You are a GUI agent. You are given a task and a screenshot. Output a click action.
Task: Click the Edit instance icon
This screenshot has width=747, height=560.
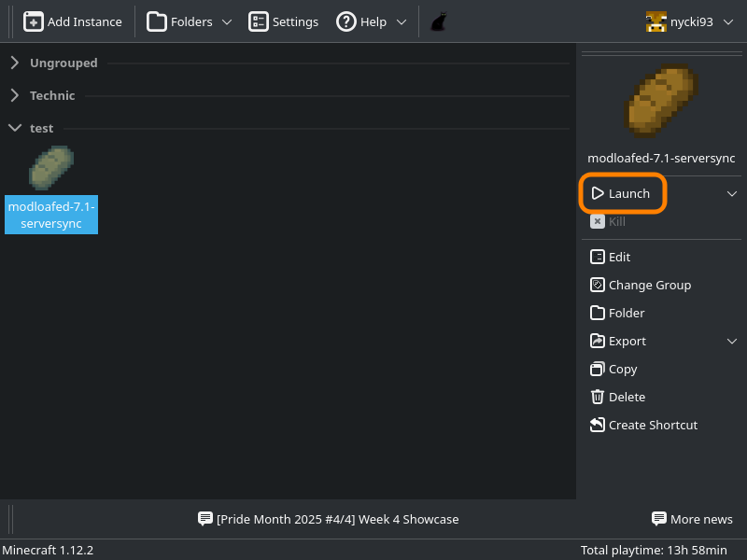pos(598,257)
